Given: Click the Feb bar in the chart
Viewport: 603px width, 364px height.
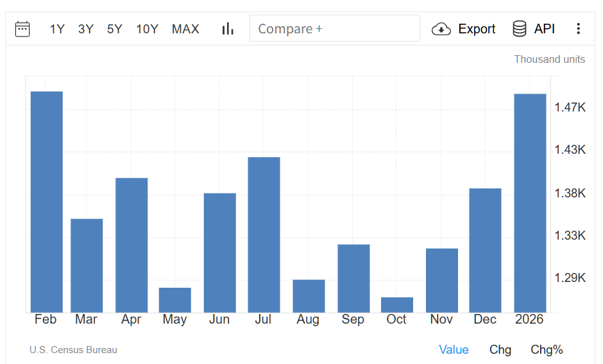Looking at the screenshot, I should [47, 202].
